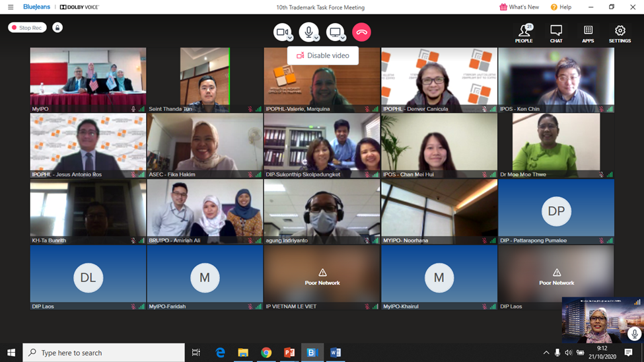This screenshot has width=644, height=362.
Task: Click signal bars on Jesus Antonio Ros tile
Action: tap(142, 174)
